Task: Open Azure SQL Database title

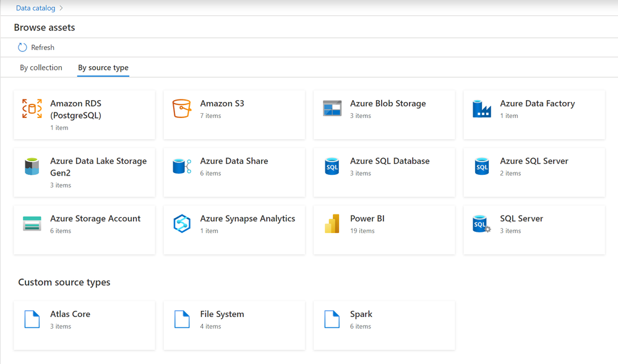Action: pyautogui.click(x=390, y=161)
